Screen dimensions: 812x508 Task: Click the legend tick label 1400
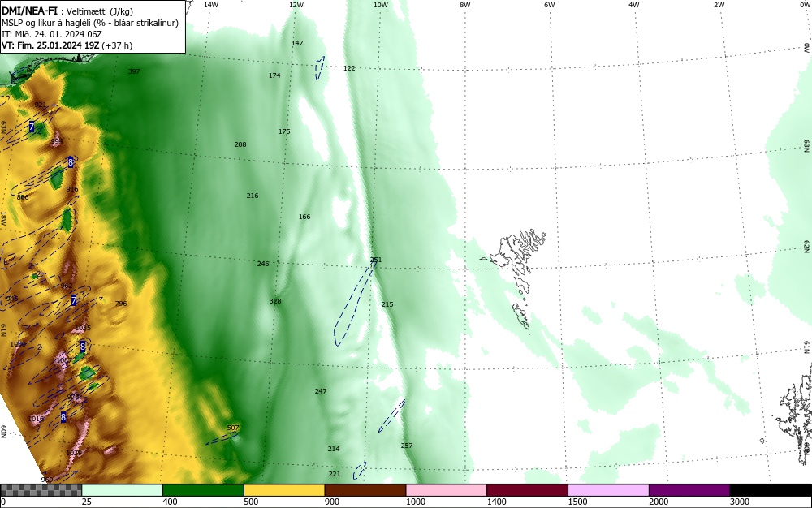(496, 502)
